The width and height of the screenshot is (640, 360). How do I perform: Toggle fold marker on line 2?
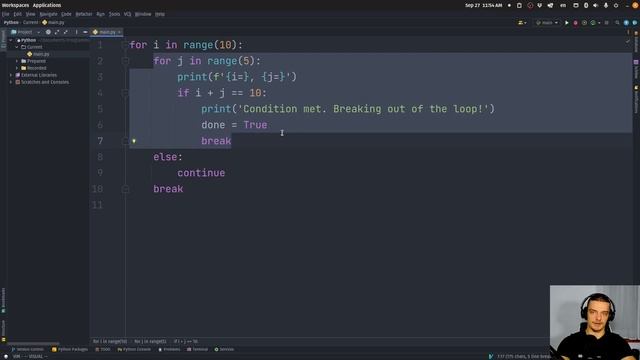125,61
